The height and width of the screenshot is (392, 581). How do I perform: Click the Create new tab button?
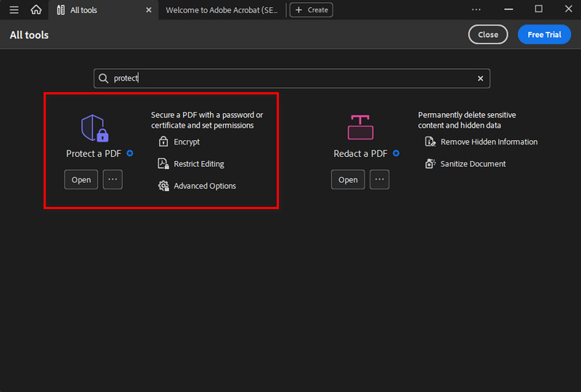311,10
